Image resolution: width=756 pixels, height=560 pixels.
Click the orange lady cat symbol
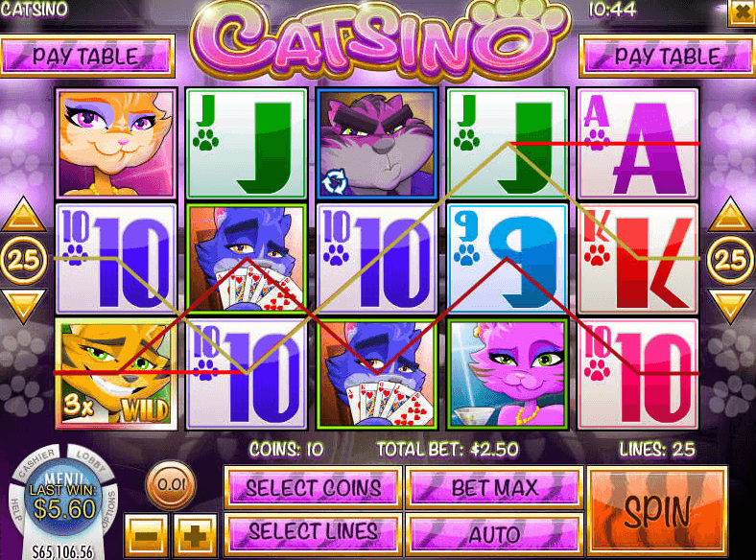pyautogui.click(x=116, y=143)
